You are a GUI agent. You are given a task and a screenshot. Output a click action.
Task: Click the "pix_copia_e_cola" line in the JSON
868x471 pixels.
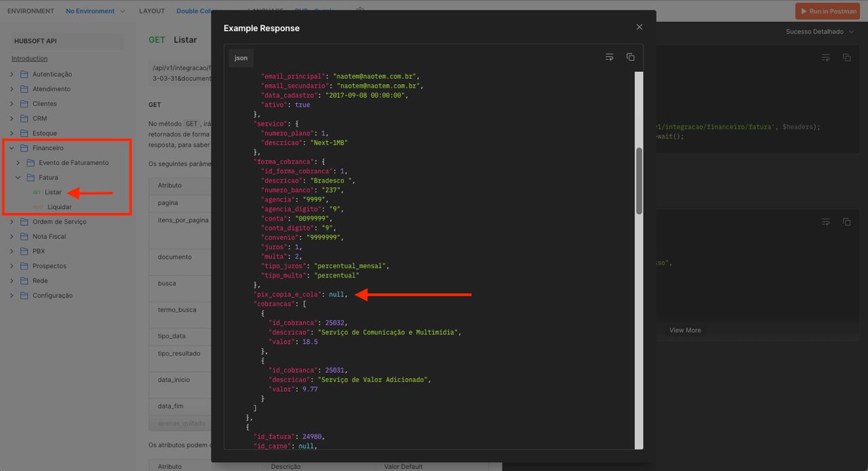tap(300, 295)
